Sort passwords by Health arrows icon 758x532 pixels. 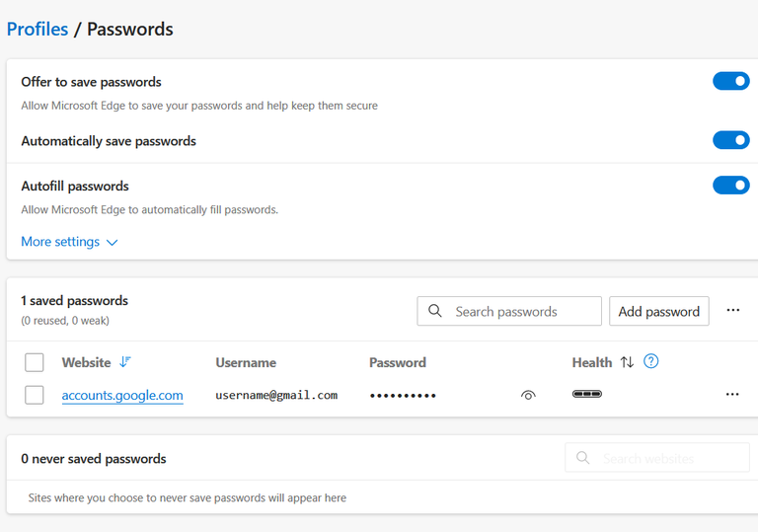[x=627, y=362]
